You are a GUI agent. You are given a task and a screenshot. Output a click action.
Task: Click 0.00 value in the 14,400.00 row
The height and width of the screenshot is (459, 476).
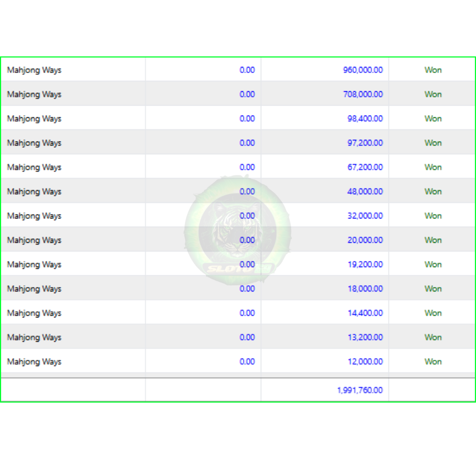click(247, 313)
